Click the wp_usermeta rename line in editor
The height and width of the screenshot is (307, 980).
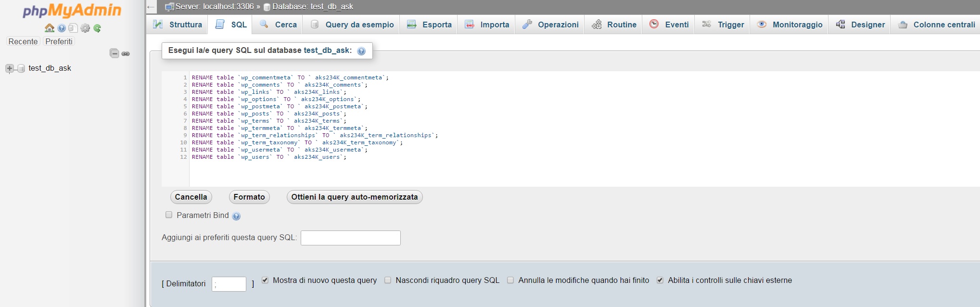click(x=280, y=150)
